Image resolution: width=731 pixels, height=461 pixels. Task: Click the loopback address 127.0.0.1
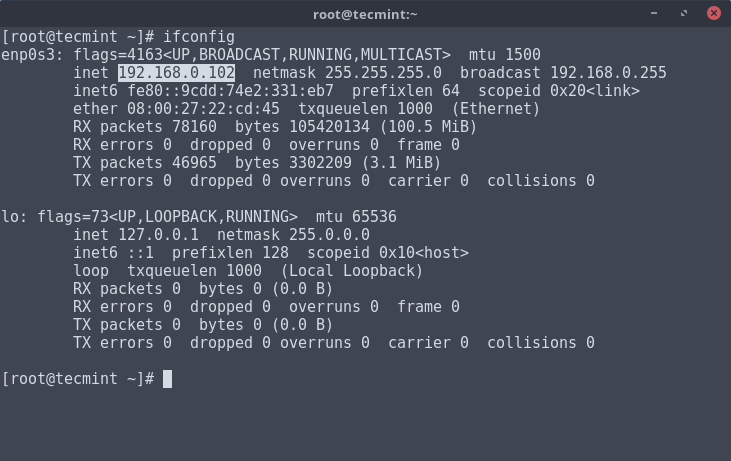158,235
